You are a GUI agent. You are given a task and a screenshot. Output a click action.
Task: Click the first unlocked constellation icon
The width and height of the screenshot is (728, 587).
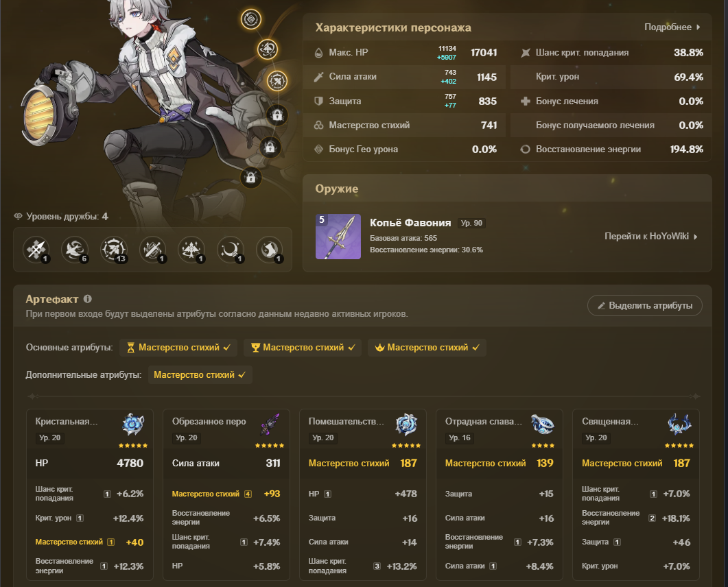[x=250, y=19]
